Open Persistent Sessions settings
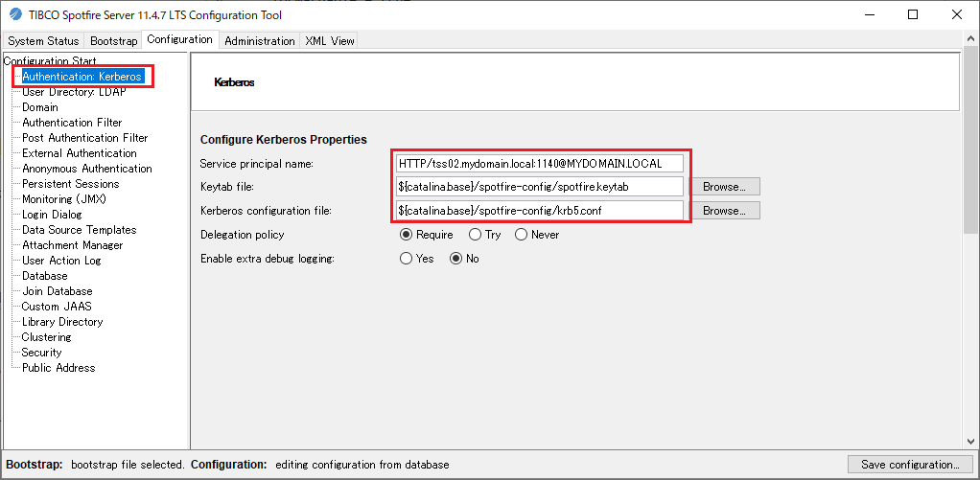980x480 pixels. point(71,184)
